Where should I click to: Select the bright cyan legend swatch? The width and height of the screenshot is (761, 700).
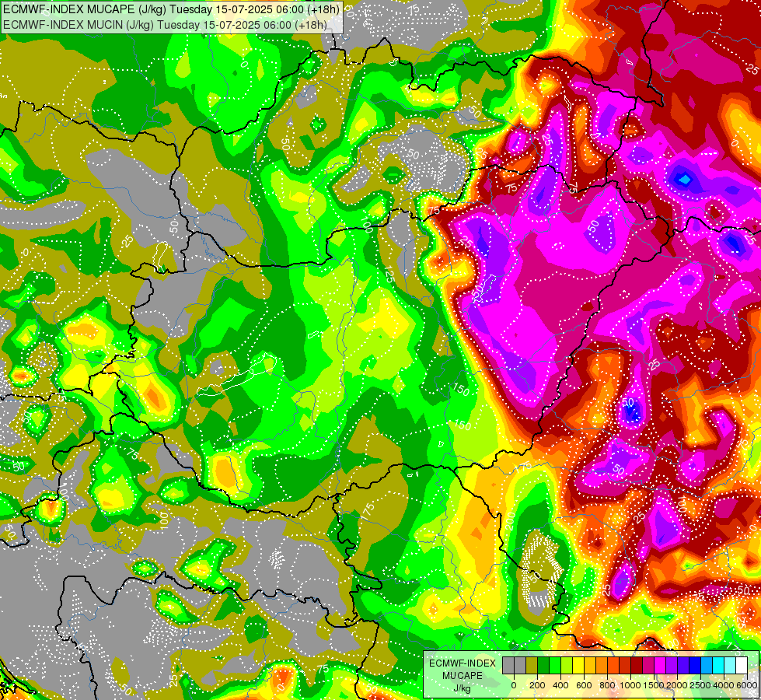tap(717, 666)
